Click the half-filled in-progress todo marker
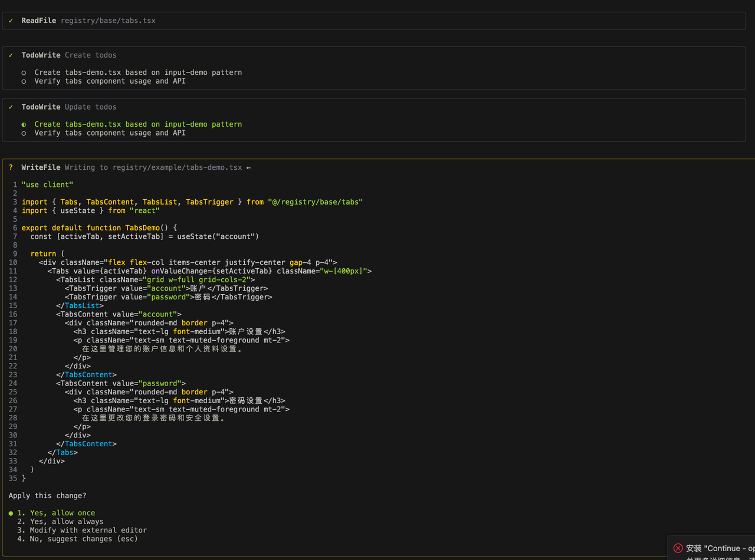Viewport: 755px width, 560px height. pos(24,124)
